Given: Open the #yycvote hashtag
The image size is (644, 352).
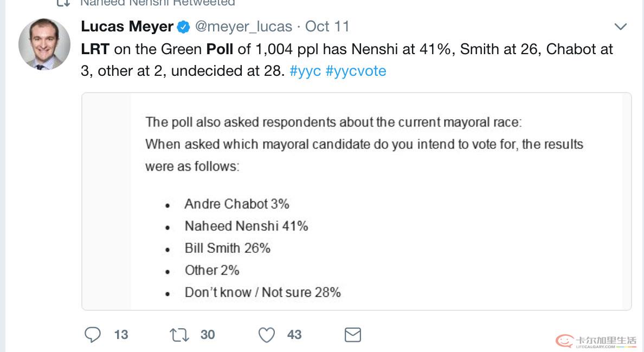Looking at the screenshot, I should 356,71.
